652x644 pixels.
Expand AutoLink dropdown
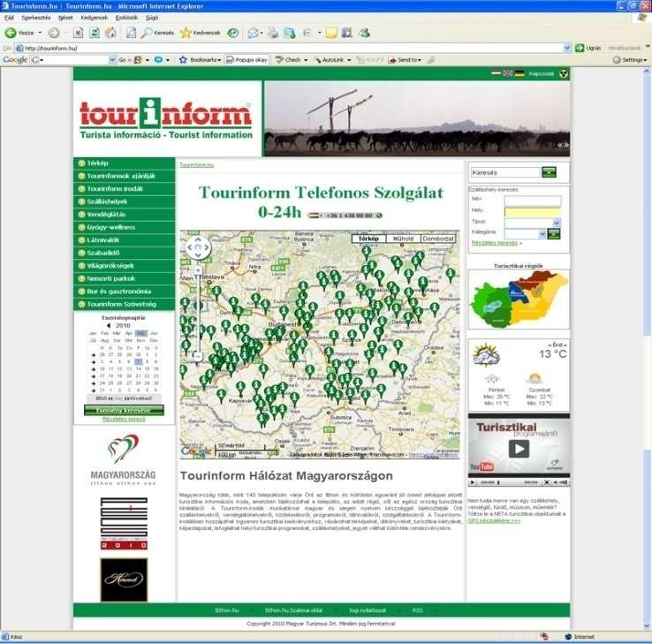click(x=349, y=60)
